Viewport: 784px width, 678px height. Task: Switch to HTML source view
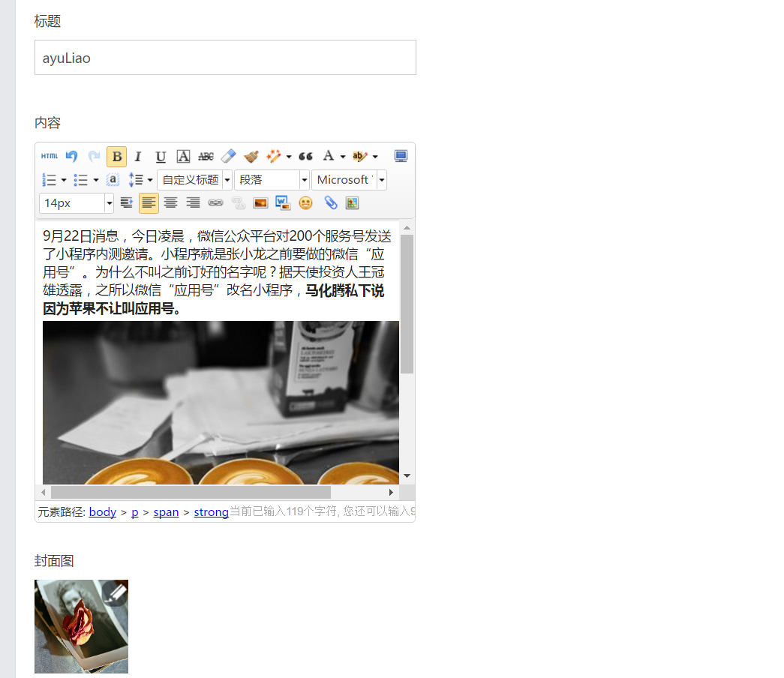50,157
